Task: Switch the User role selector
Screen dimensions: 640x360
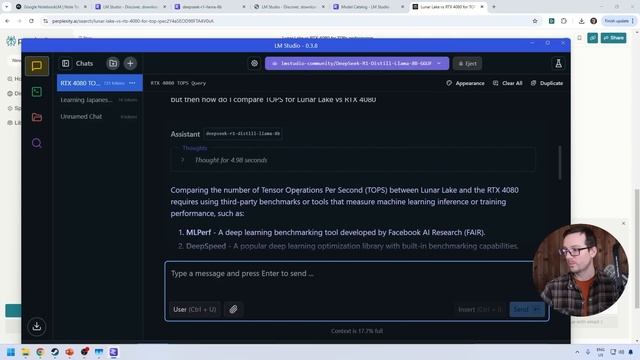Action: tap(194, 309)
